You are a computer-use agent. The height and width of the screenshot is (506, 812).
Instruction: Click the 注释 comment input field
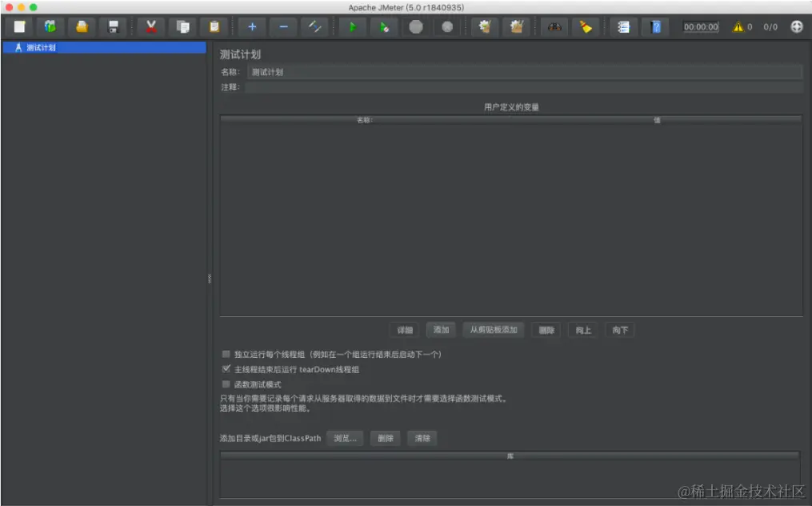(x=524, y=87)
